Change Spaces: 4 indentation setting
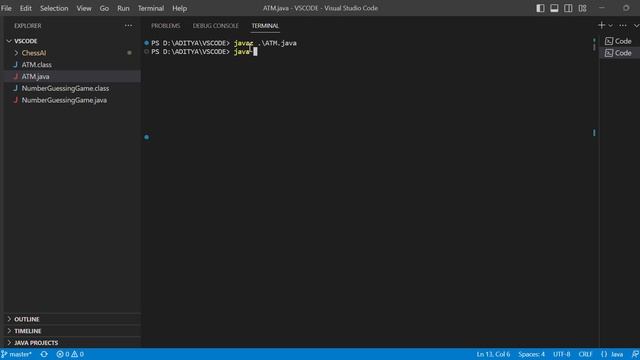This screenshot has height=360, width=640. coord(531,354)
